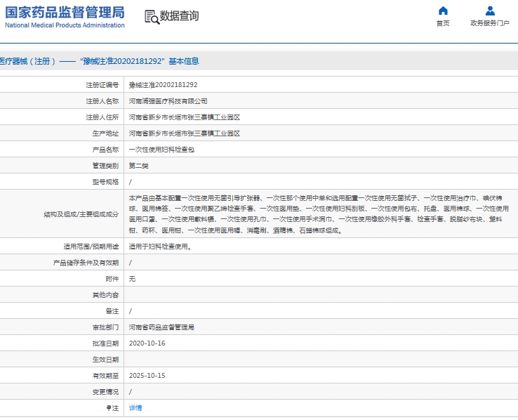Screen dimensions: 518x420
Task: Select the composition paragraph starting 本产品由基本配置
Action: [x=319, y=214]
